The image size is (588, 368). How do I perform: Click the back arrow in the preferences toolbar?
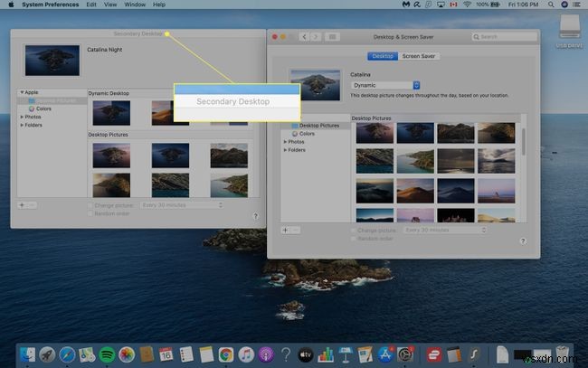pyautogui.click(x=304, y=37)
